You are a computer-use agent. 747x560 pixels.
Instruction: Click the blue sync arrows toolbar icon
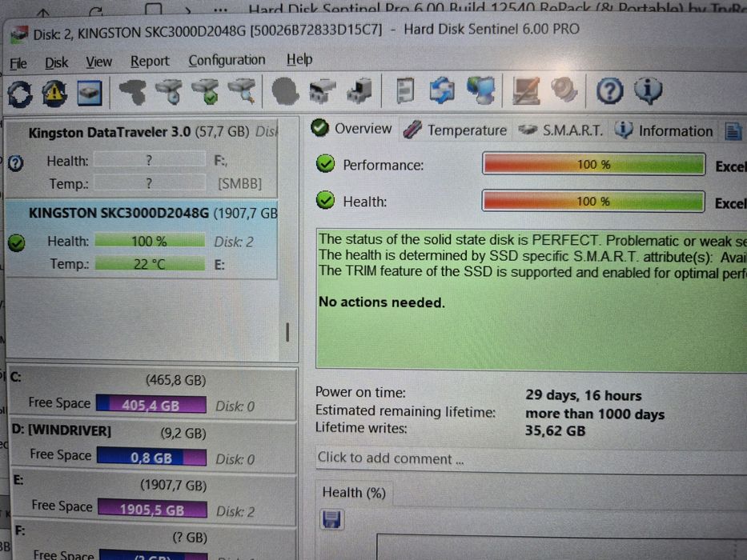(442, 90)
